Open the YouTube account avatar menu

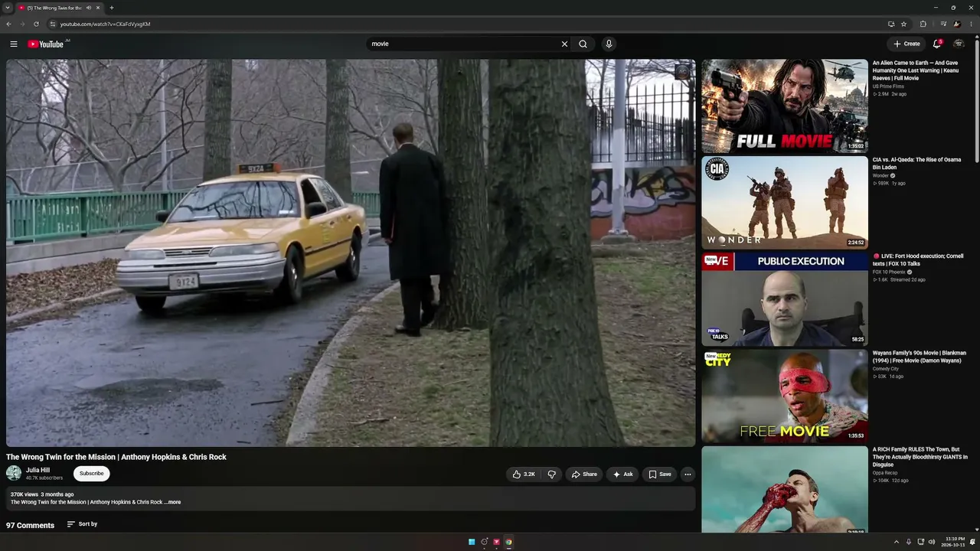point(959,44)
